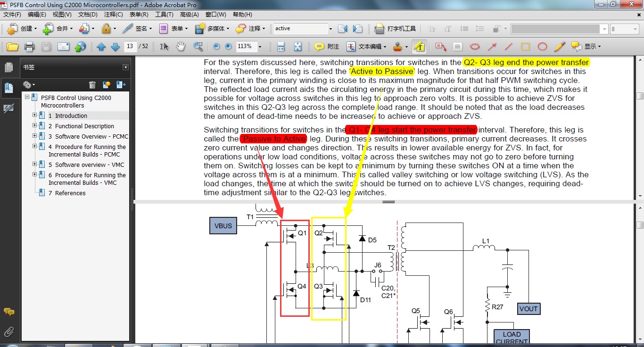Image resolution: width=644 pixels, height=347 pixels.
Task: Open the 编辑(E) menu
Action: pyautogui.click(x=37, y=15)
